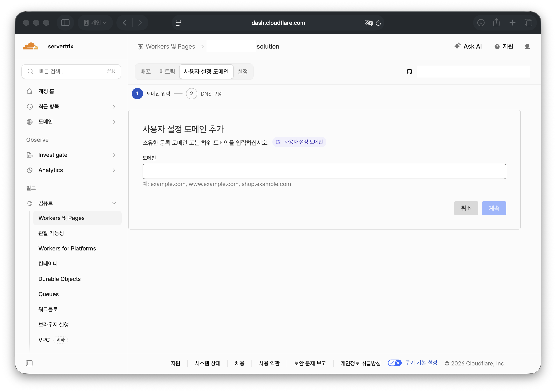Image resolution: width=556 pixels, height=392 pixels.
Task: Click the Cloudflare logo
Action: pyautogui.click(x=30, y=46)
